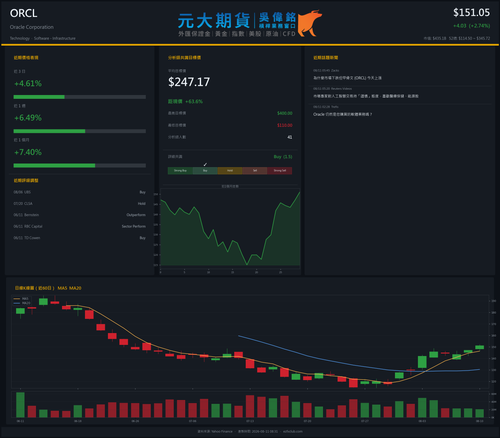Click the green one-month price line chart

tap(230, 229)
